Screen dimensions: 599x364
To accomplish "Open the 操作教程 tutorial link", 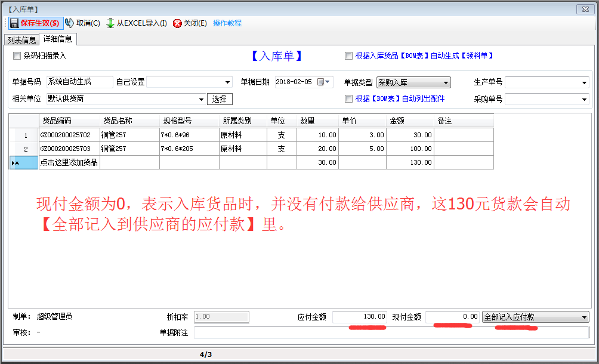I will tap(227, 23).
